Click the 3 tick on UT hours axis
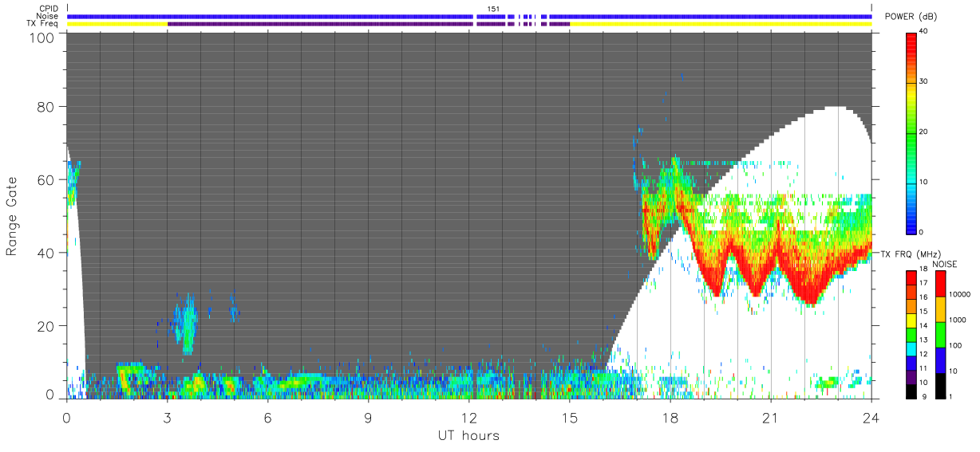980x452 pixels. (x=167, y=417)
